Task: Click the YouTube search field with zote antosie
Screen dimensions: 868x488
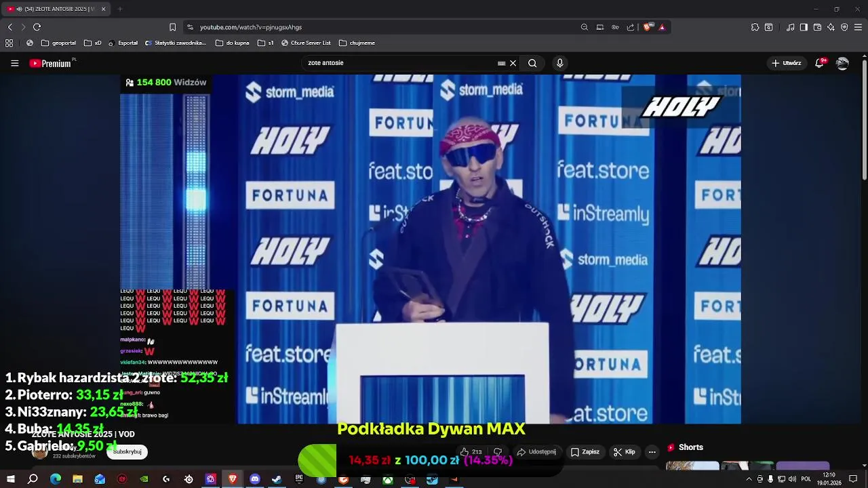Action: [x=400, y=63]
